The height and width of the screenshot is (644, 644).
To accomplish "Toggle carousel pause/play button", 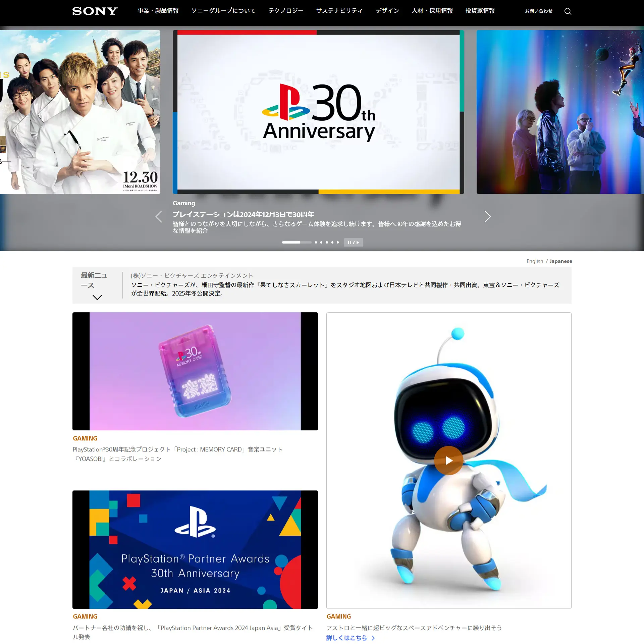I will click(354, 243).
